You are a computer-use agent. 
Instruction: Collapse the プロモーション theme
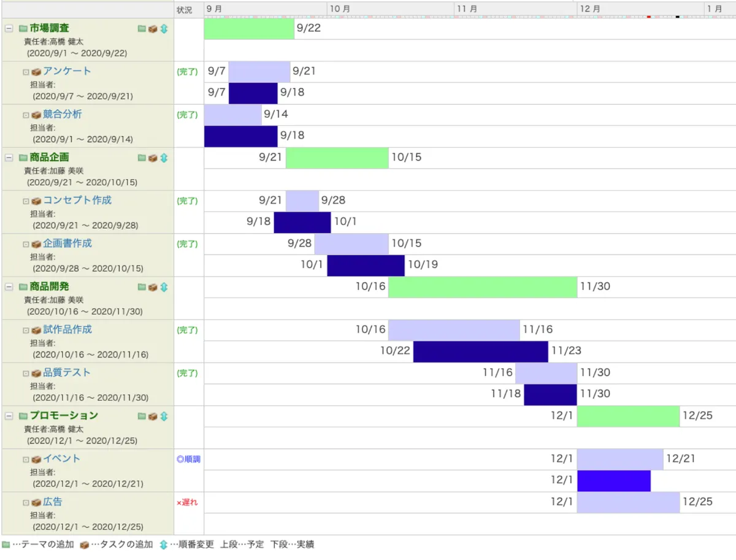9,416
